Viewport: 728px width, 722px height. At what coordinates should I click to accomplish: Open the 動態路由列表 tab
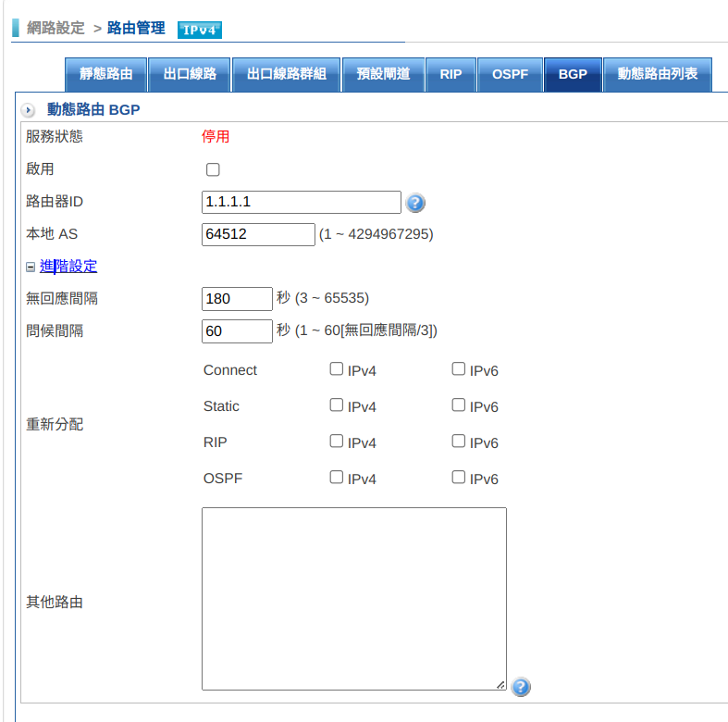658,74
